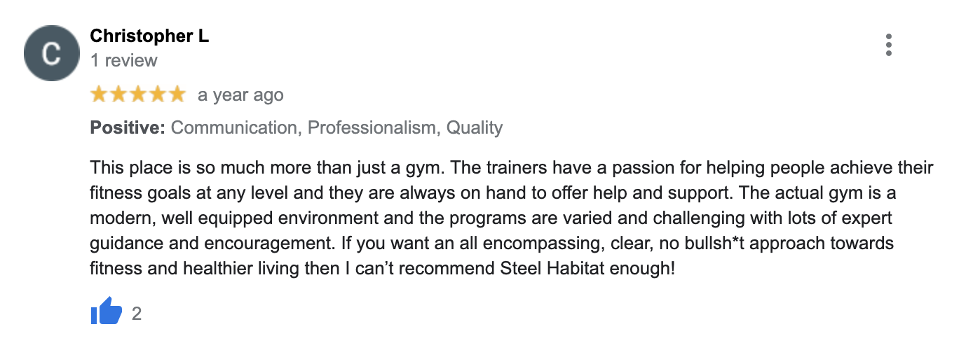Open the three-dot review options menu

click(888, 45)
